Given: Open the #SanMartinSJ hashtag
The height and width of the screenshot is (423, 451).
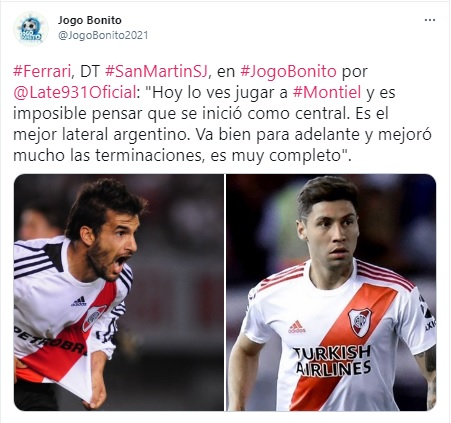Looking at the screenshot, I should (x=156, y=72).
